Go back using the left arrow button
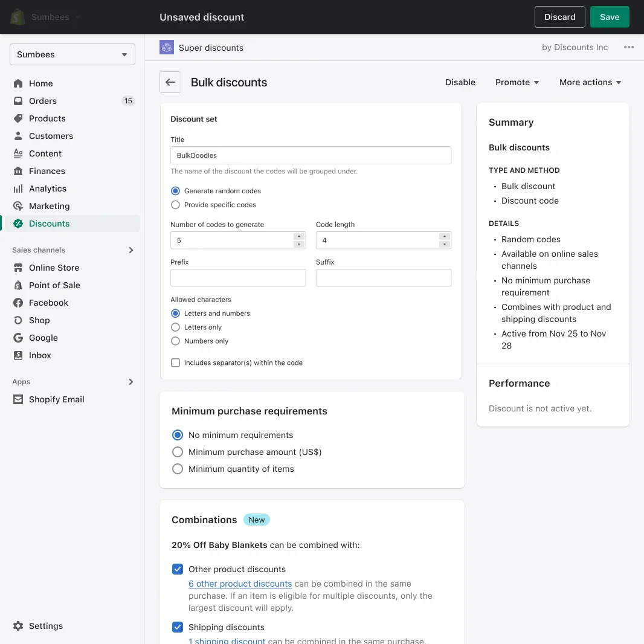This screenshot has width=644, height=644. (x=170, y=82)
